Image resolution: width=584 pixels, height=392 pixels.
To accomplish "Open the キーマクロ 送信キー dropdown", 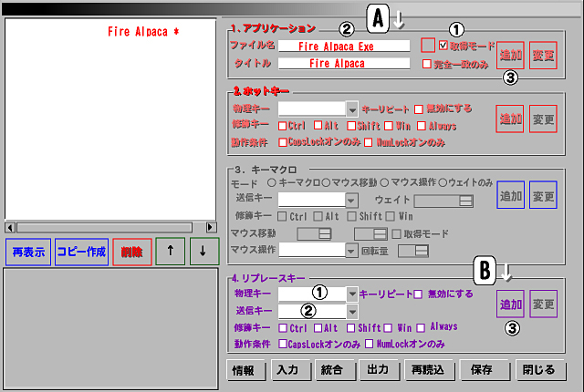I will pyautogui.click(x=351, y=201).
